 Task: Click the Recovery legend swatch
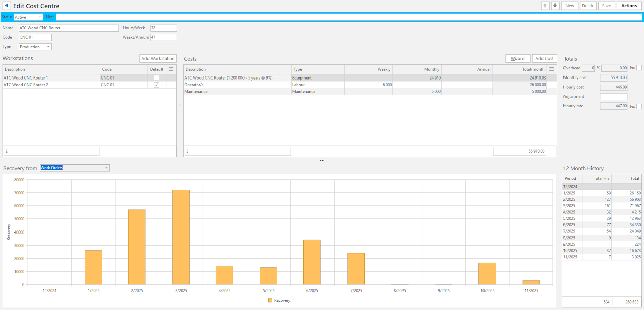[270, 300]
